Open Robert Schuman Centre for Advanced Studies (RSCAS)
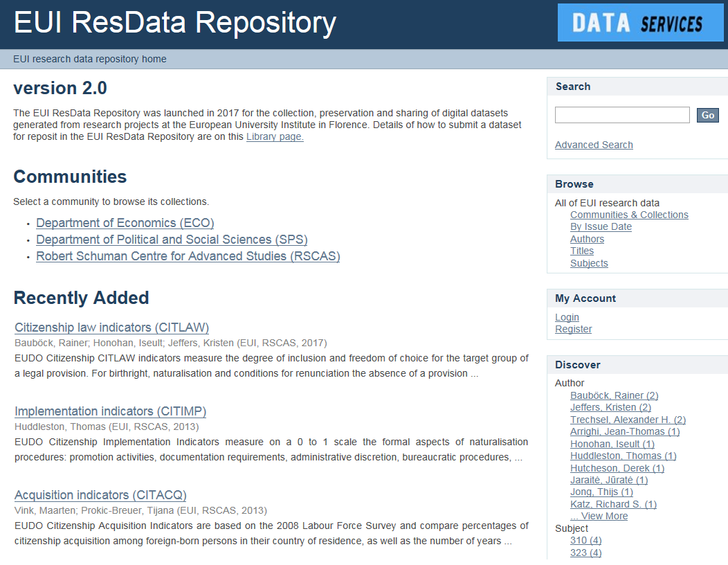Viewport: 728px width, 565px height. pyautogui.click(x=188, y=256)
